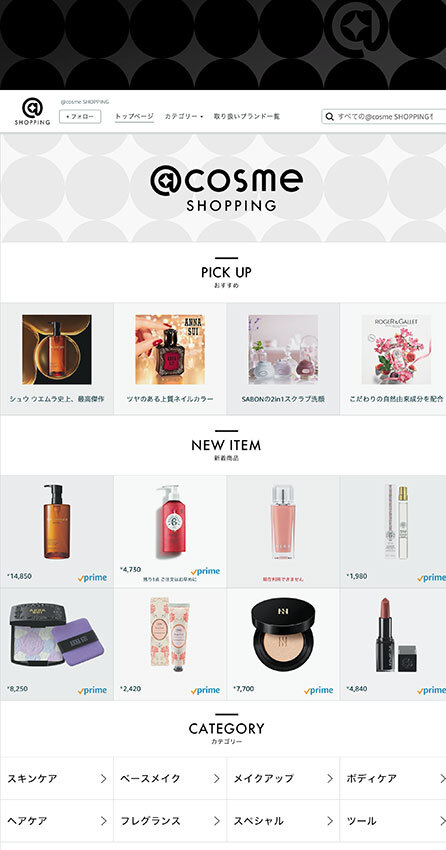This screenshot has width=446, height=850.
Task: Click the フォロー follow button
Action: click(x=80, y=117)
